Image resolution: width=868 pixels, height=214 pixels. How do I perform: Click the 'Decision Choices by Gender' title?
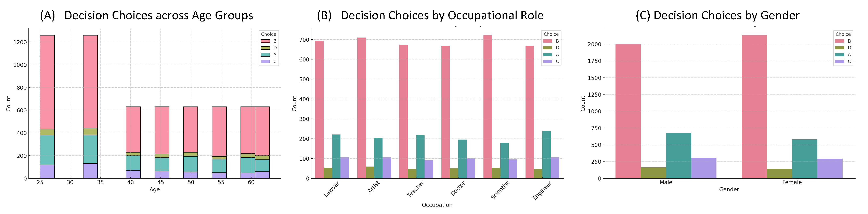717,15
